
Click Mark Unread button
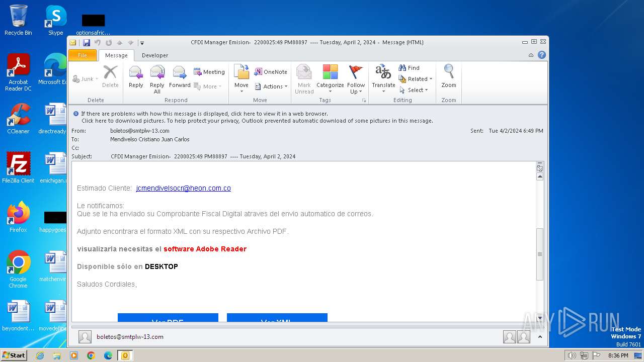304,79
